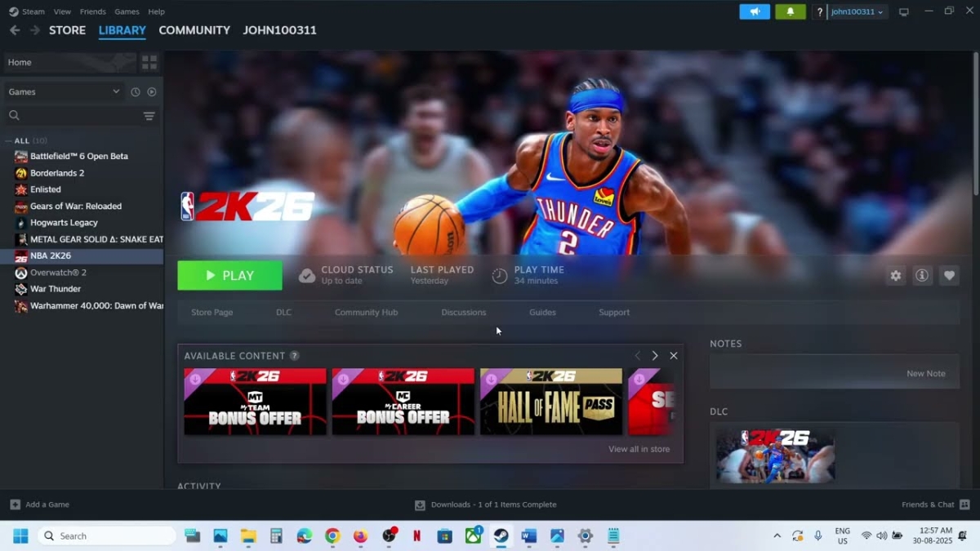Click the Windows Start button
980x551 pixels.
[x=20, y=536]
